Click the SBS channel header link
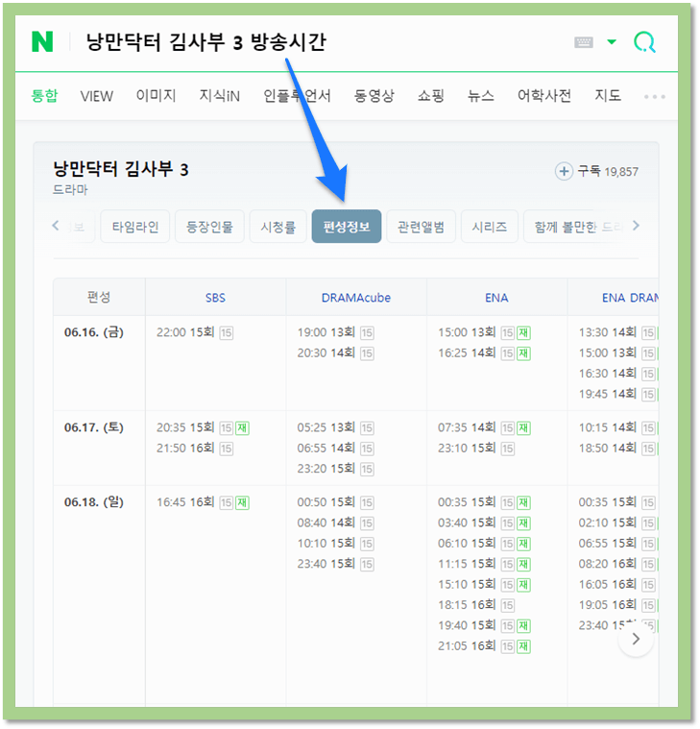 (215, 298)
